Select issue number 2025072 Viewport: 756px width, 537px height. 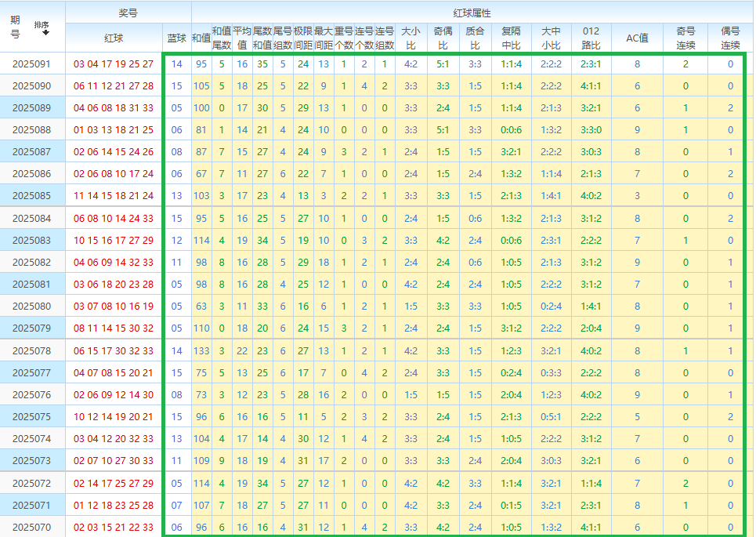click(31, 484)
